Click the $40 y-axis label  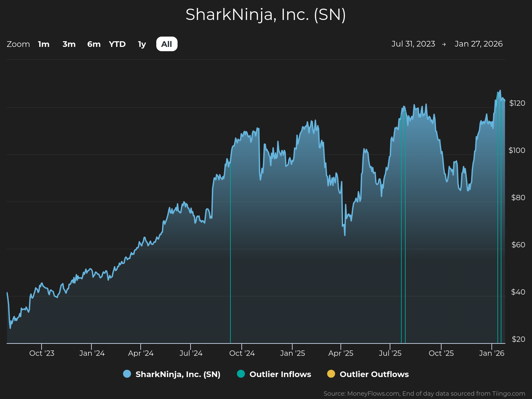tap(518, 292)
